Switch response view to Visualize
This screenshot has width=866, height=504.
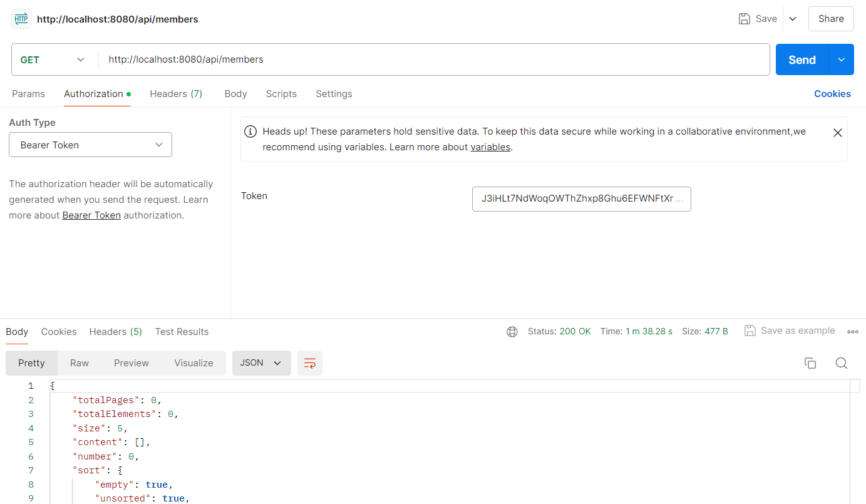tap(193, 363)
